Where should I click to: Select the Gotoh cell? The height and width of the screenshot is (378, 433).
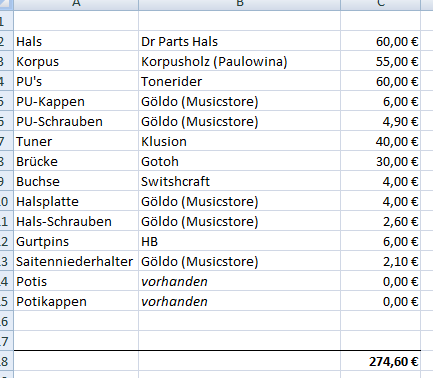point(239,161)
